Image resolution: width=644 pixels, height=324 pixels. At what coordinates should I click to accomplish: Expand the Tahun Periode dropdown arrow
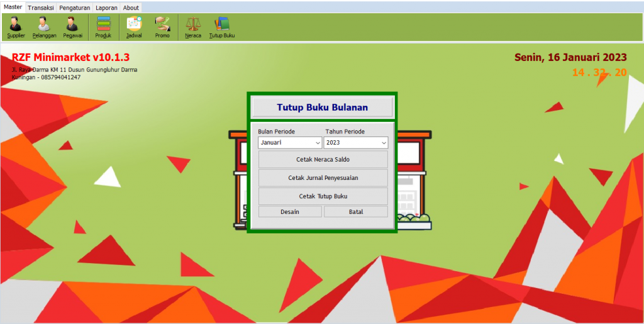pyautogui.click(x=384, y=143)
